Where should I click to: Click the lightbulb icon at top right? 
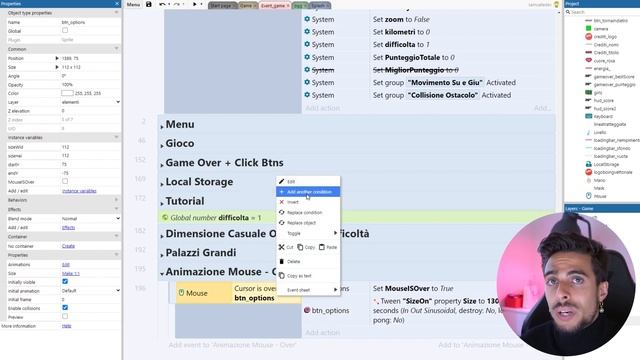pyautogui.click(x=556, y=4)
